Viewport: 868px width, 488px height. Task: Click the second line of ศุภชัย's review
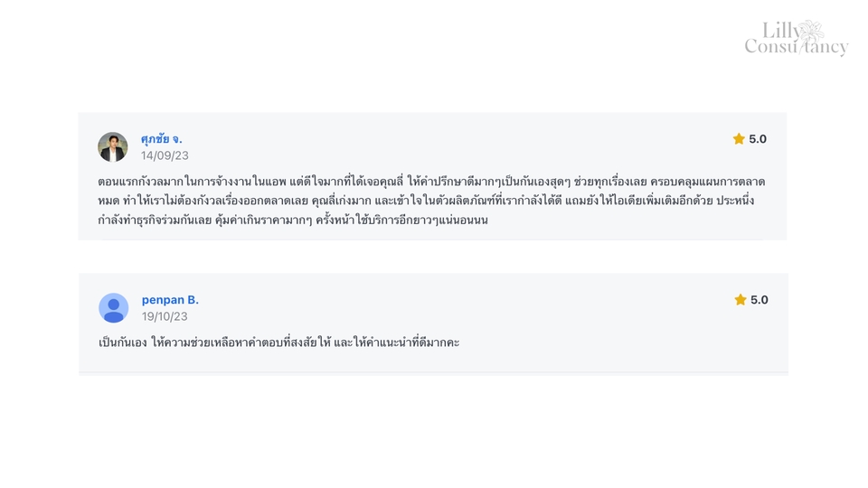tap(426, 201)
